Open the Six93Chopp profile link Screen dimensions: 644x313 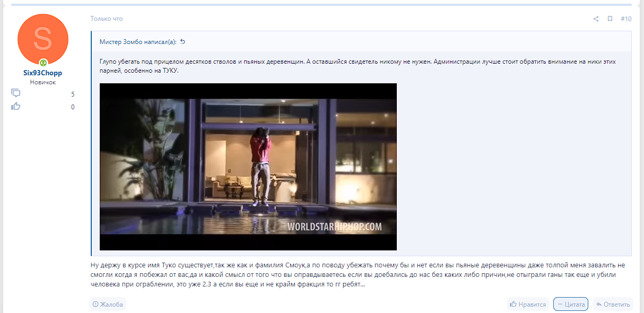click(x=43, y=73)
